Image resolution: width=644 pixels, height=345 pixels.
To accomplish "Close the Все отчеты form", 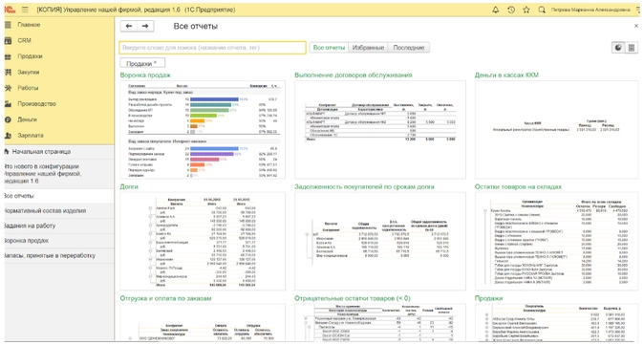I will (x=636, y=26).
